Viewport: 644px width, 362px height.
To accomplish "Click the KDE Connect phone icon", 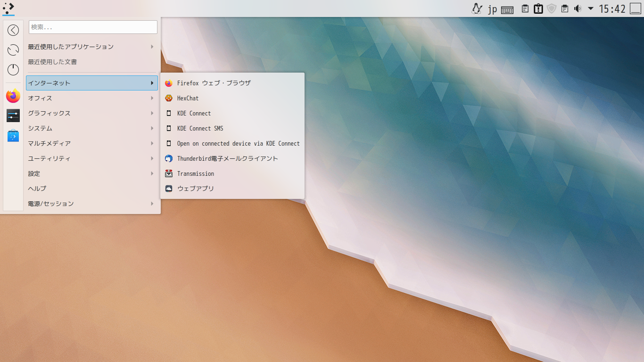I will (x=169, y=113).
